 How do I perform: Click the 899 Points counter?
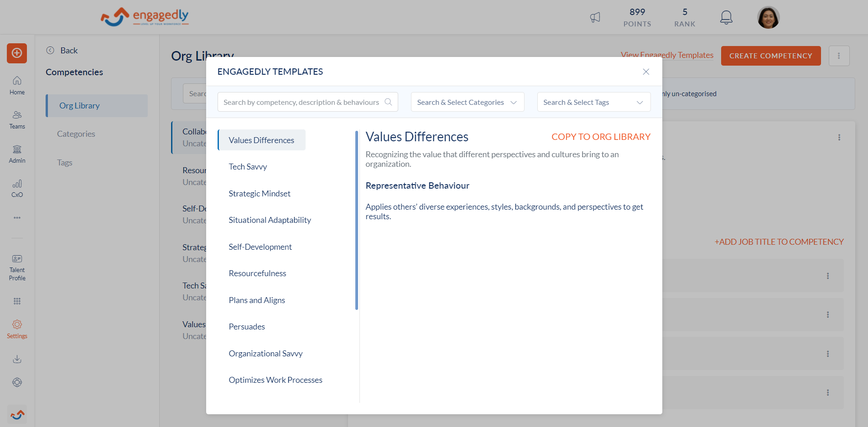tap(637, 17)
